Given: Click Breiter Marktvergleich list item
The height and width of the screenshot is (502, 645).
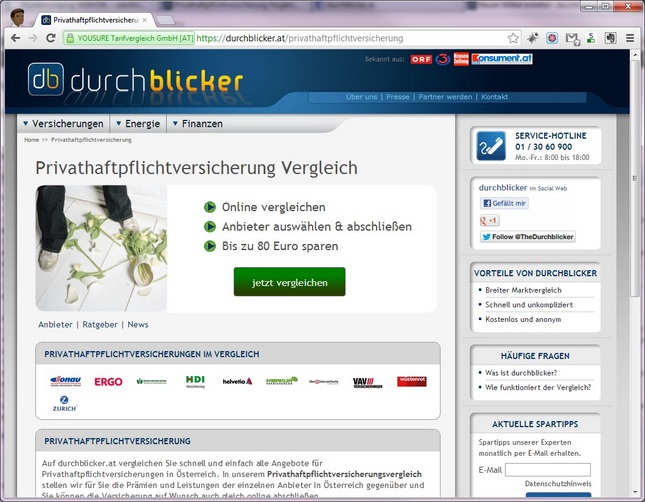Looking at the screenshot, I should pos(523,290).
